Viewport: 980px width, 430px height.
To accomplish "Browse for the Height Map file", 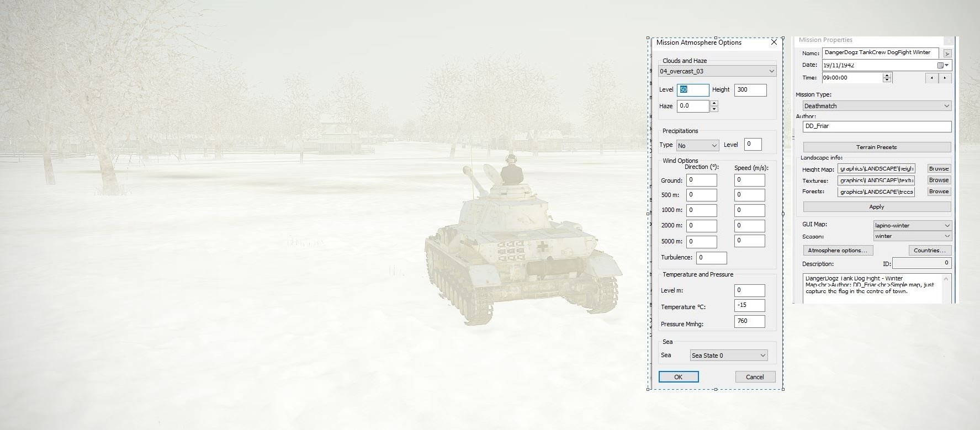I will (x=938, y=169).
